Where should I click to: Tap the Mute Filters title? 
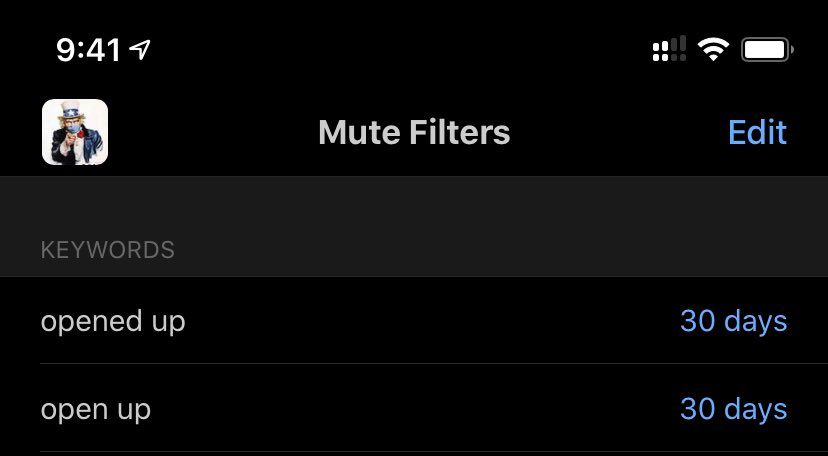click(x=414, y=132)
